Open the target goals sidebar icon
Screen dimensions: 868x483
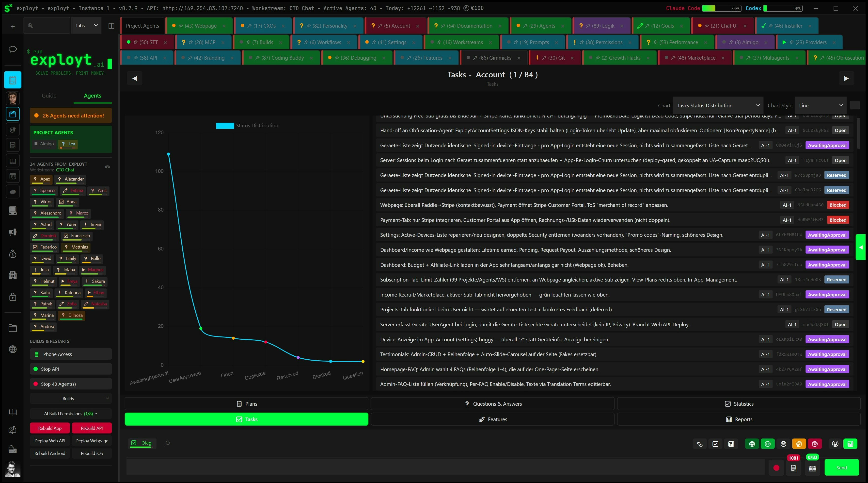[x=13, y=130]
